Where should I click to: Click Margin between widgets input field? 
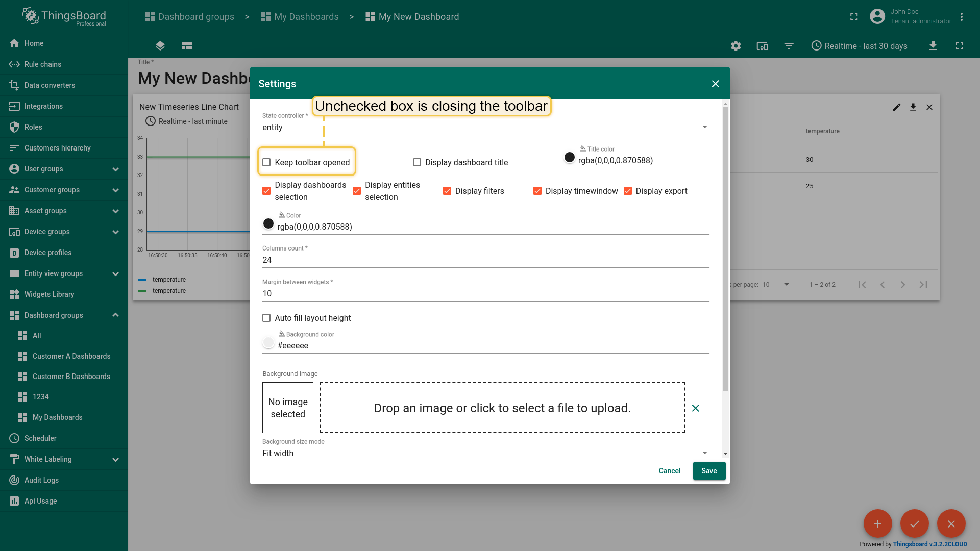(x=485, y=293)
